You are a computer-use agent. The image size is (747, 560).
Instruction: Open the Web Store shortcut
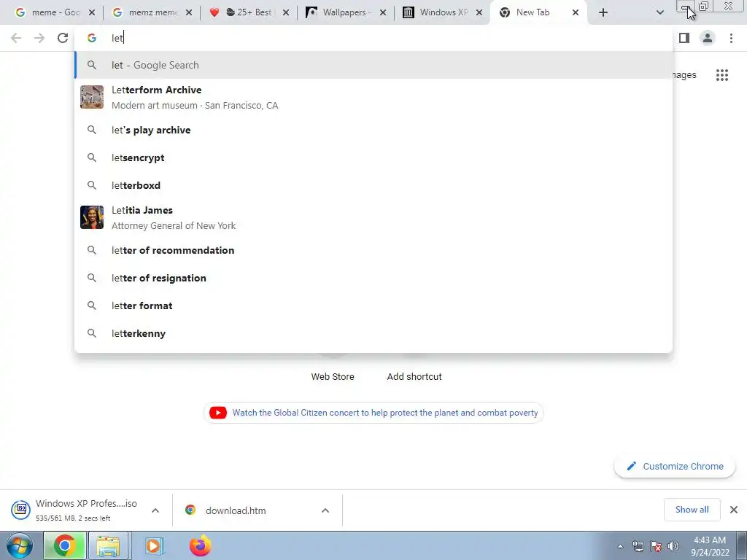[x=333, y=376]
